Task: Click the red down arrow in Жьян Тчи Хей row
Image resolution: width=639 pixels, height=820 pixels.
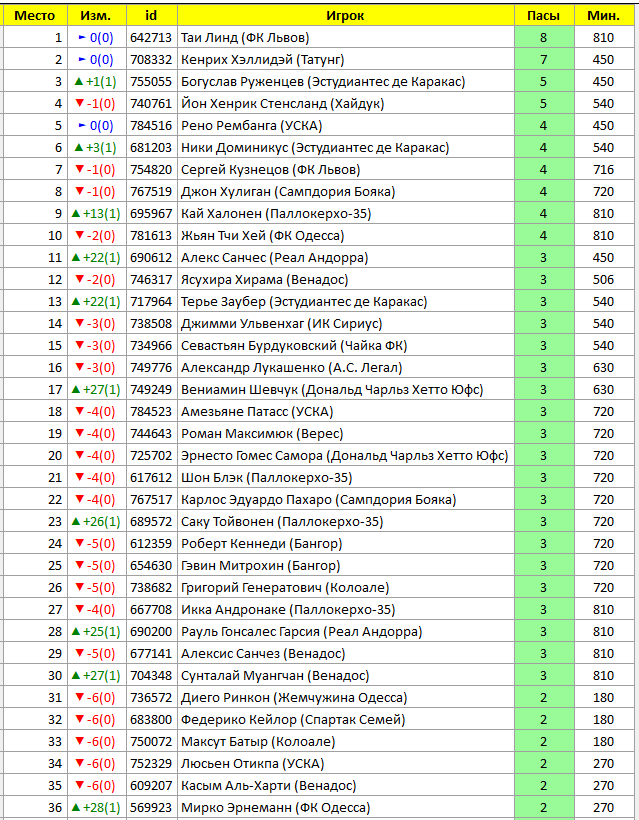Action: 79,235
